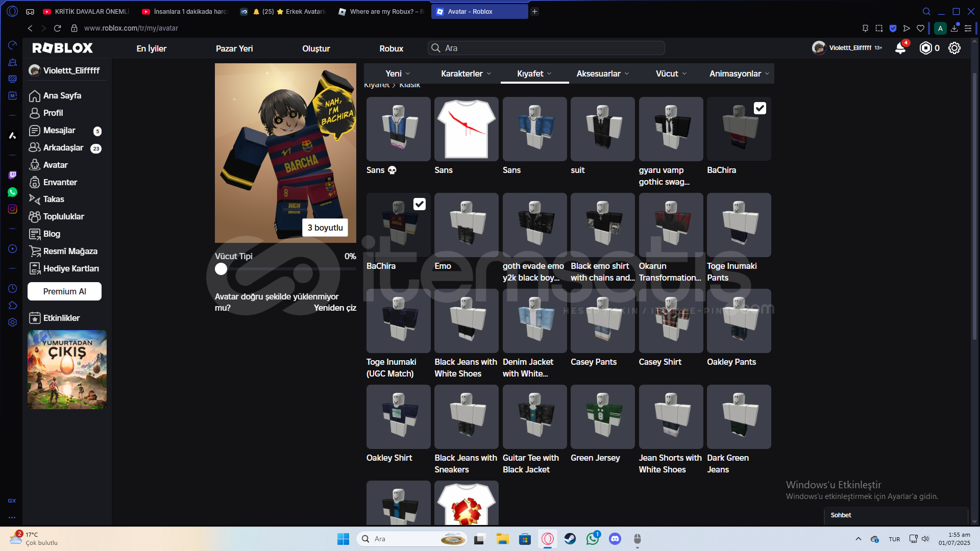Image resolution: width=980 pixels, height=551 pixels.
Task: Expand the Kıyafet dropdown tab
Action: (x=534, y=73)
